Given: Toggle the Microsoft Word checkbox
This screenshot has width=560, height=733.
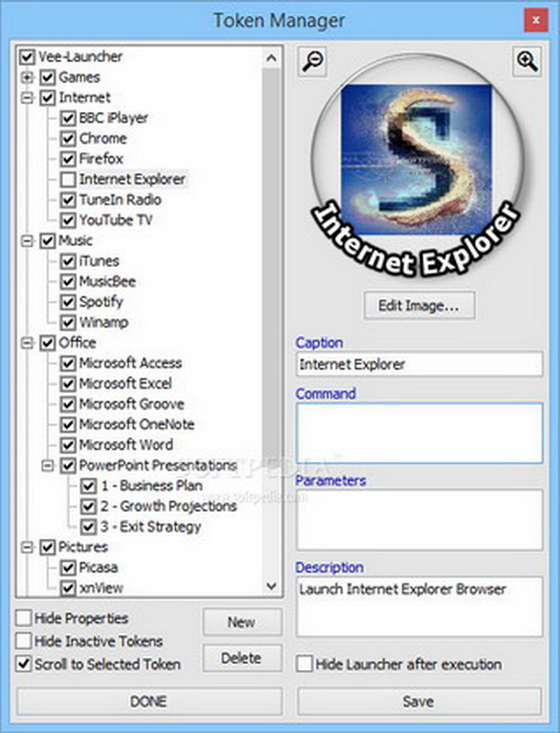Looking at the screenshot, I should [x=68, y=444].
